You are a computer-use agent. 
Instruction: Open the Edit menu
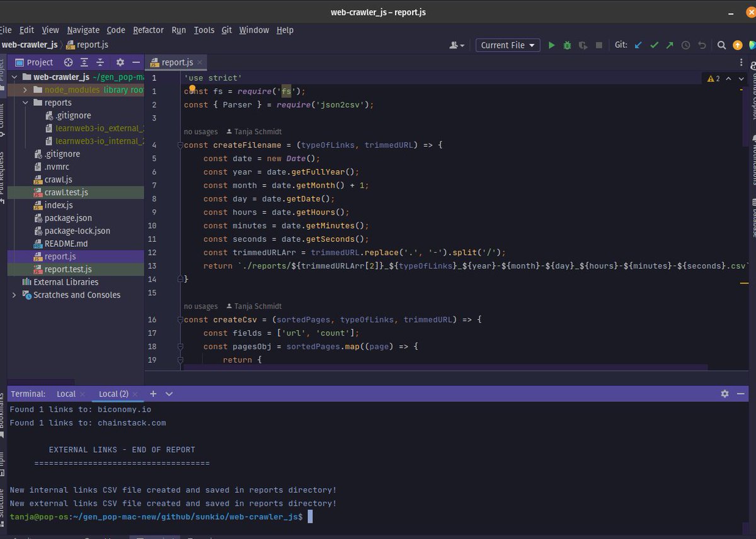coord(26,30)
